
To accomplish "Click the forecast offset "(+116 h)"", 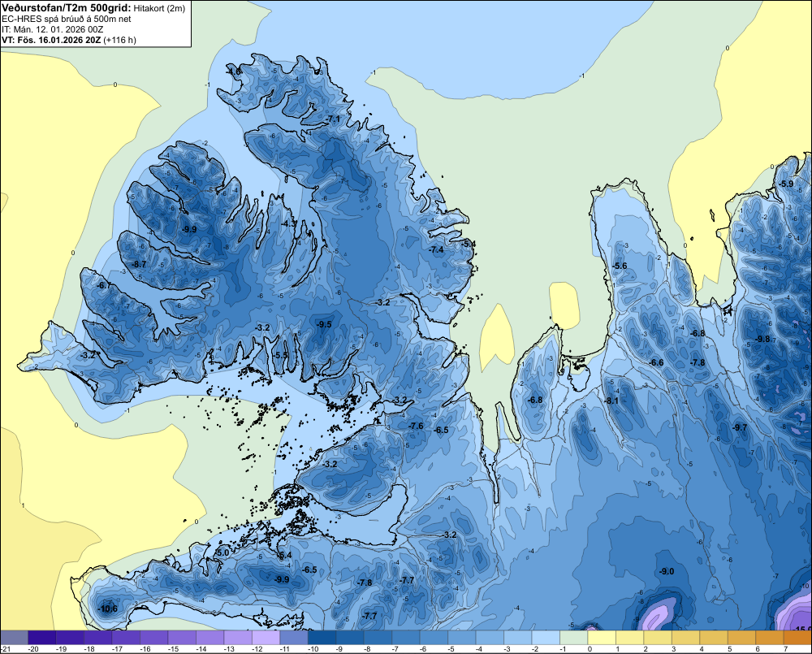I will 120,40.
